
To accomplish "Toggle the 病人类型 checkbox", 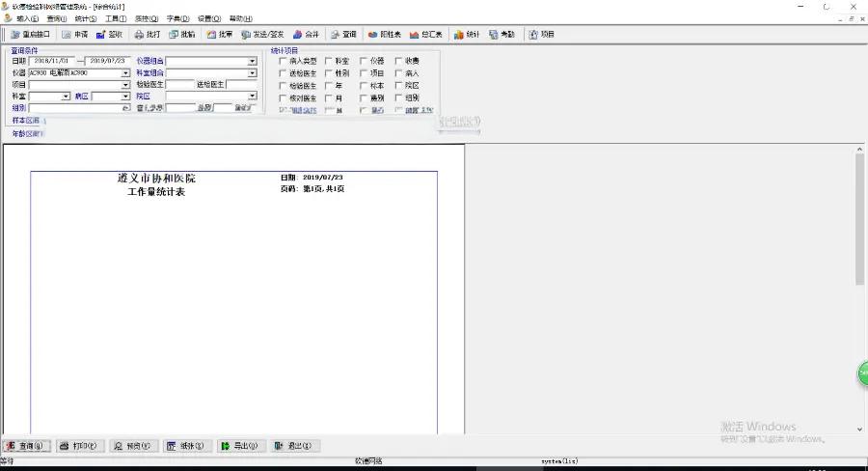I will click(283, 61).
